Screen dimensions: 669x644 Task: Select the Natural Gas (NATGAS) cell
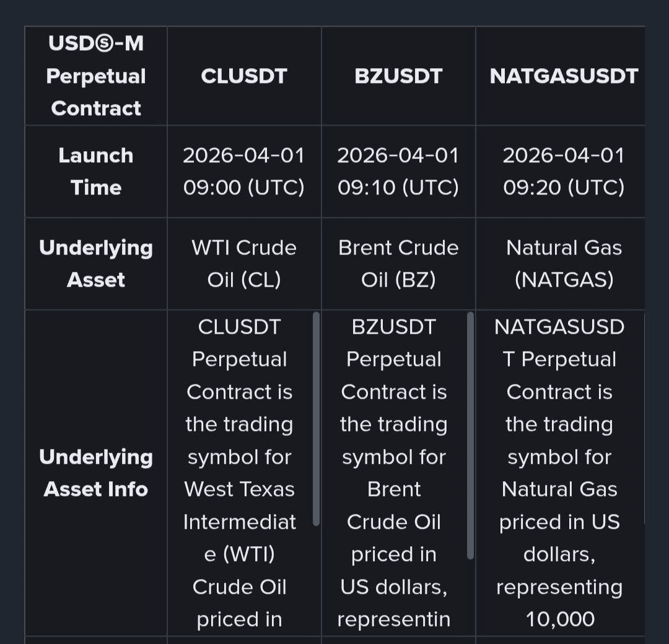[x=564, y=264]
